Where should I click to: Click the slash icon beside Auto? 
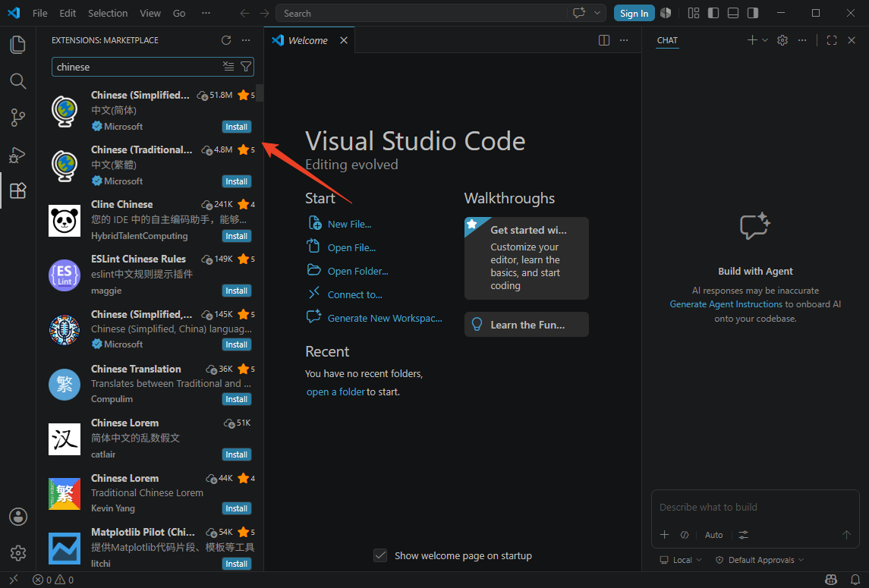pyautogui.click(x=685, y=535)
